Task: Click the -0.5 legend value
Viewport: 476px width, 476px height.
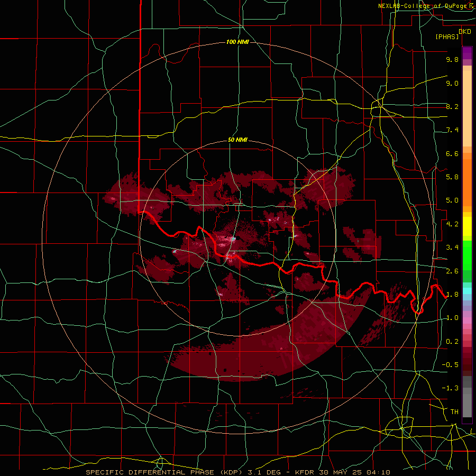Action: (450, 365)
